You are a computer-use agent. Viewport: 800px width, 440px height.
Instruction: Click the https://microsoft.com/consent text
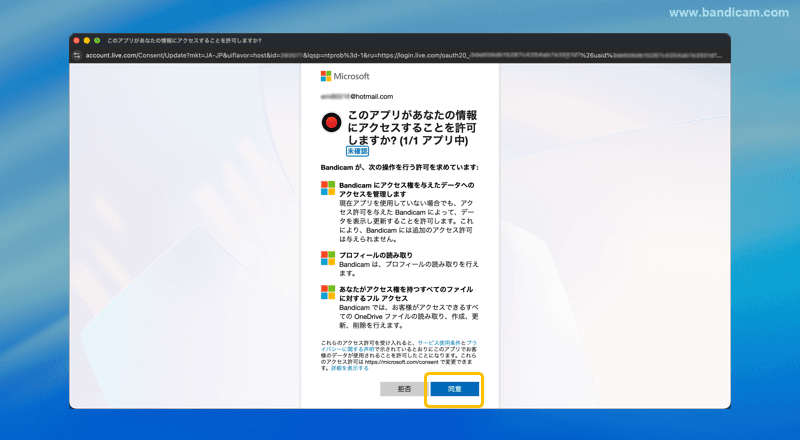(x=402, y=361)
